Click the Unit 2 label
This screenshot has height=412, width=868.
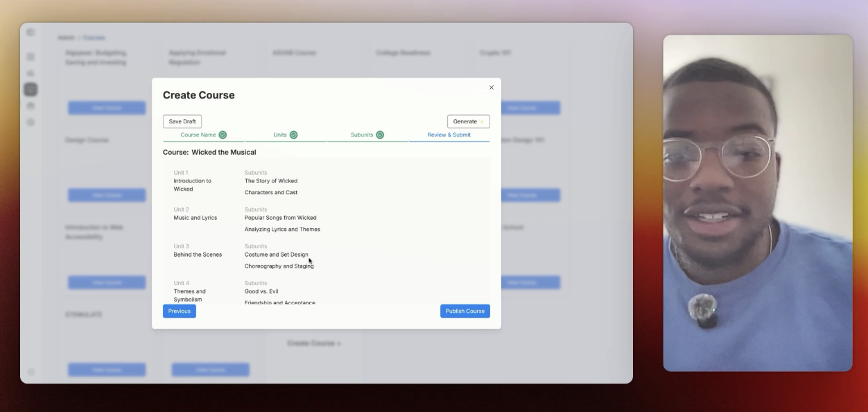point(181,209)
